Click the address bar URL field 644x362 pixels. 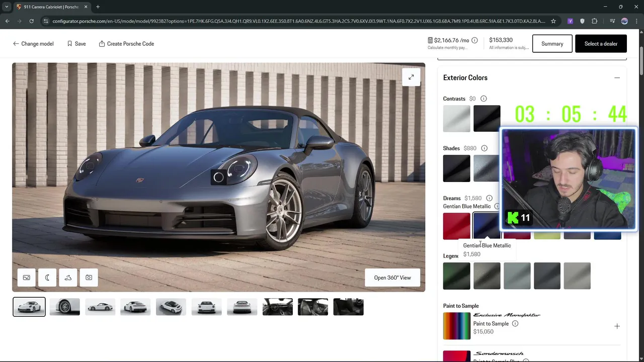[299, 21]
